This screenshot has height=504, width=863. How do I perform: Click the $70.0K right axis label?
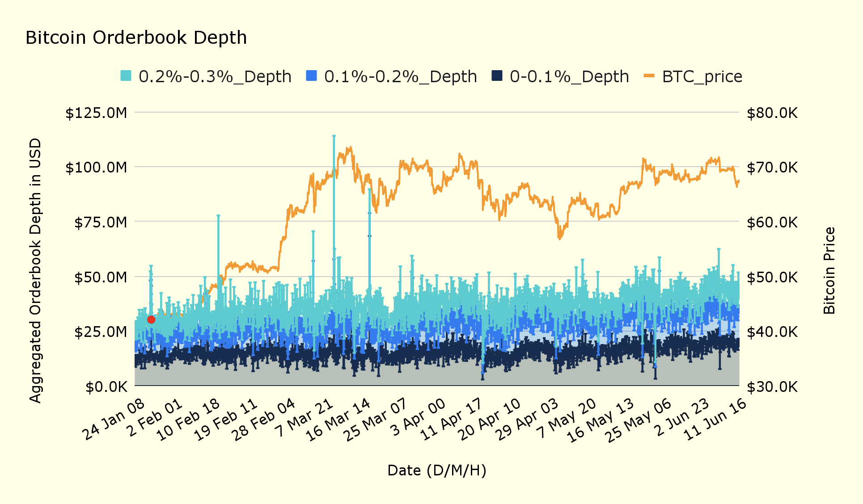coord(772,168)
